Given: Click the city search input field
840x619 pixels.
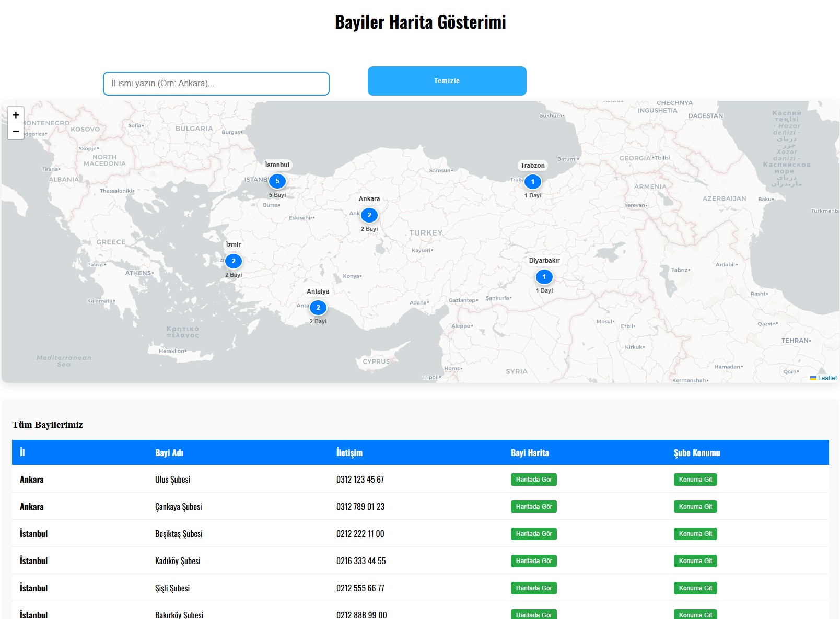Looking at the screenshot, I should [x=215, y=83].
